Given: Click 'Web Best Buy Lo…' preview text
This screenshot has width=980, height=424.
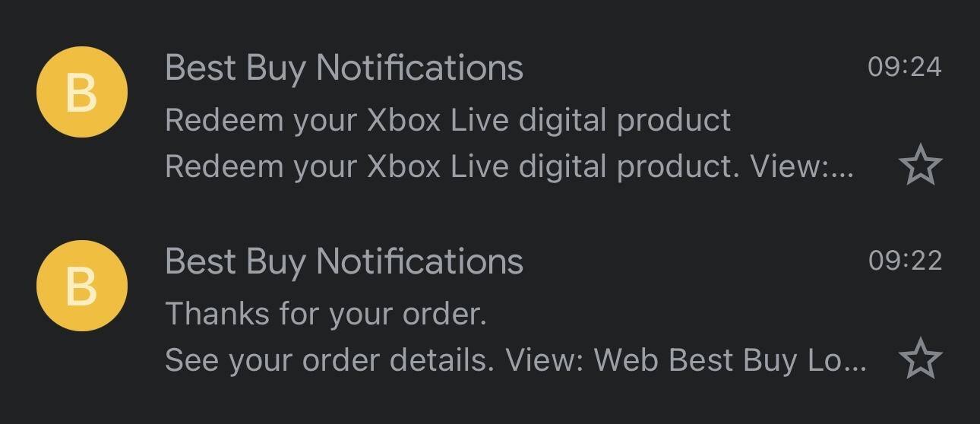Looking at the screenshot, I should (x=729, y=360).
